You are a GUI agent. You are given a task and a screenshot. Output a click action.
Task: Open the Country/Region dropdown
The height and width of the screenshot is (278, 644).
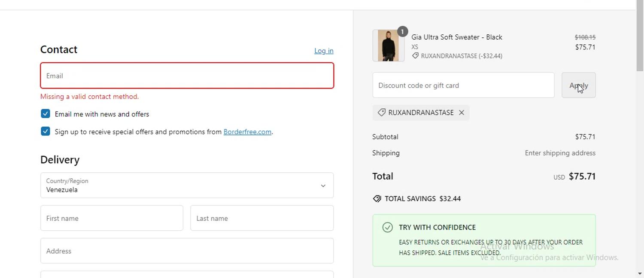187,186
